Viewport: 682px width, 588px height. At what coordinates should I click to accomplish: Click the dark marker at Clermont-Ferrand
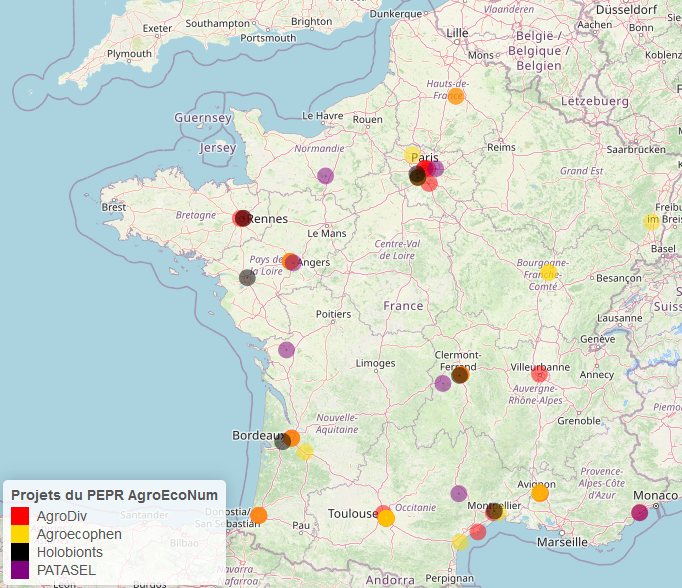[460, 375]
